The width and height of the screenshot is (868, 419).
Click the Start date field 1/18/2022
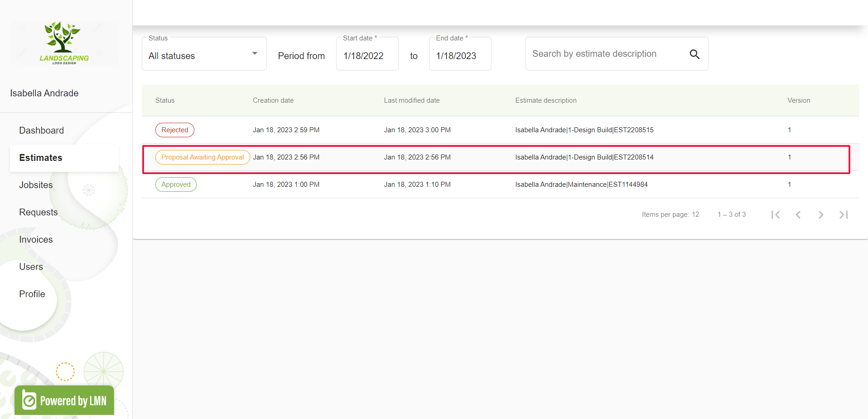(367, 54)
